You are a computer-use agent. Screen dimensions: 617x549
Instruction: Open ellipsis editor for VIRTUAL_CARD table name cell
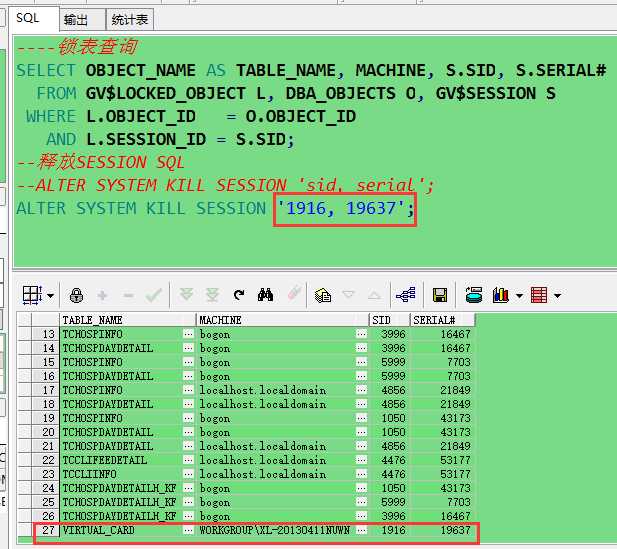pos(188,530)
